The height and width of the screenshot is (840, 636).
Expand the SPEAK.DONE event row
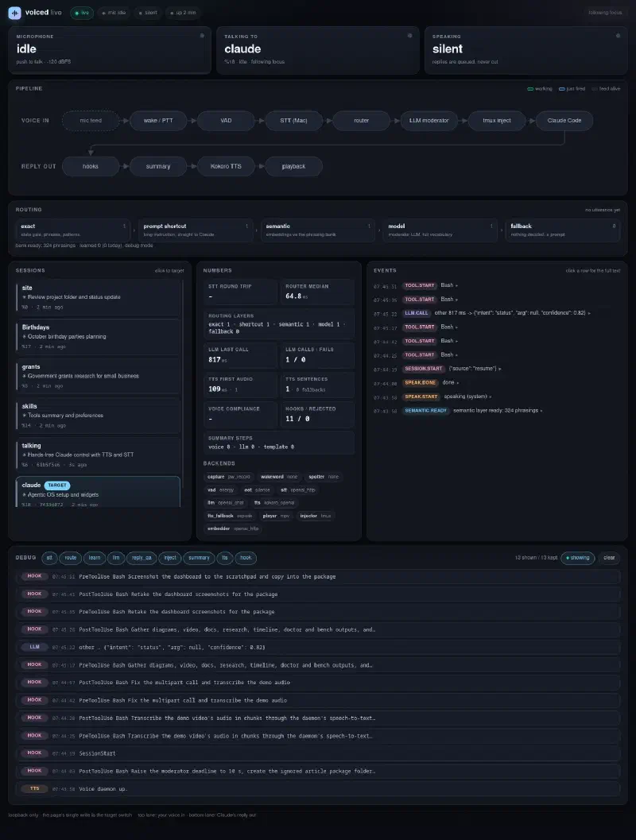click(497, 383)
